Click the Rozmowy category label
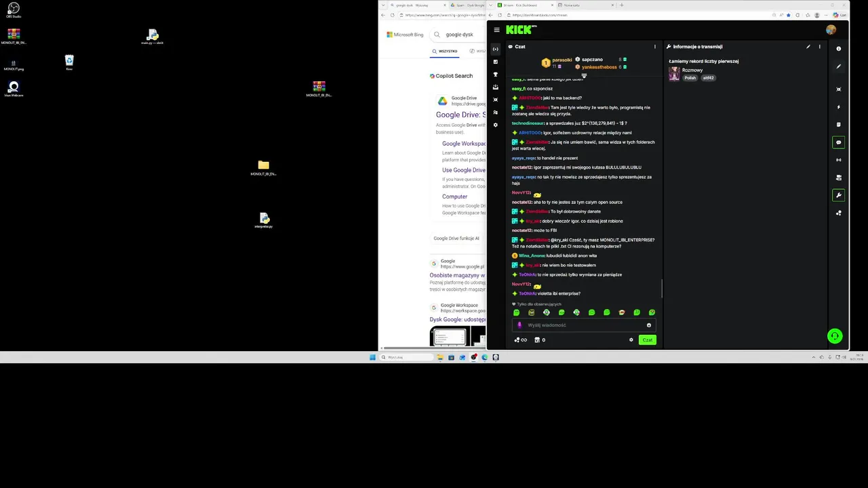868x488 pixels. tap(692, 70)
